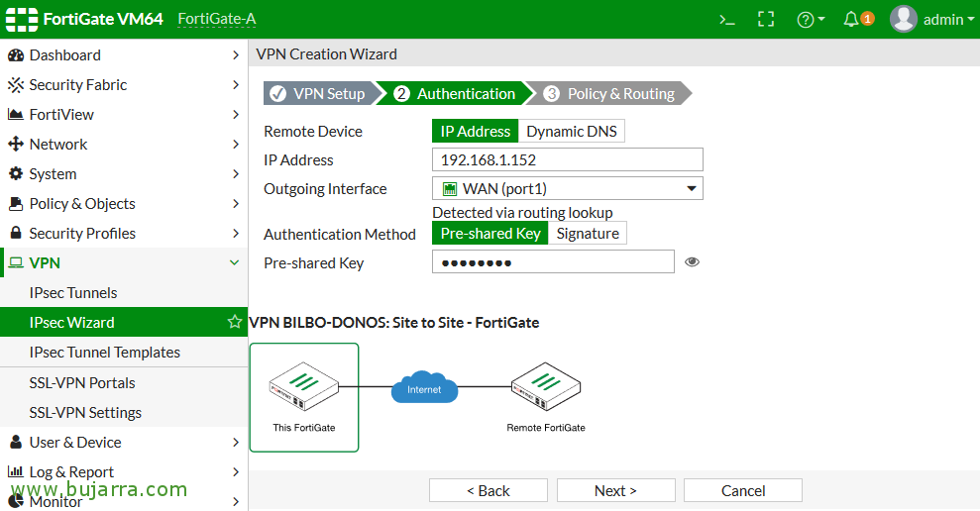Expand the Security Fabric menu
This screenshot has height=511, width=980.
123,85
